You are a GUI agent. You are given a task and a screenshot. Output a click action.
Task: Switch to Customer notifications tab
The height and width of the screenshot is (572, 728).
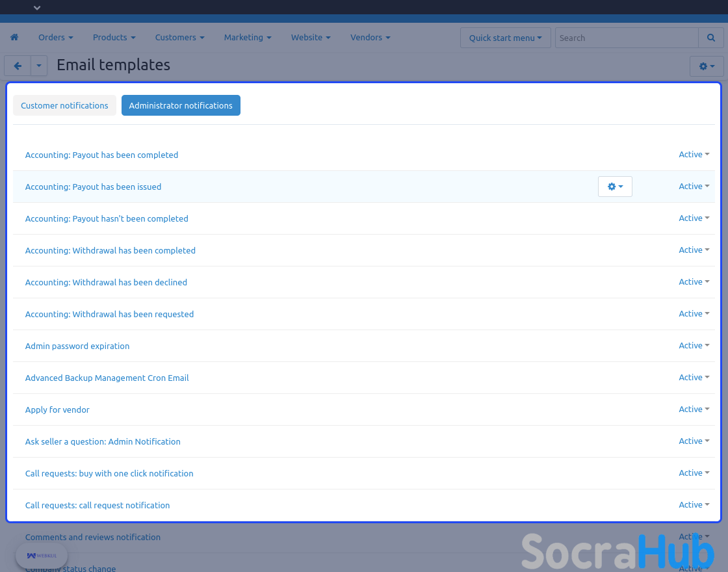[64, 105]
